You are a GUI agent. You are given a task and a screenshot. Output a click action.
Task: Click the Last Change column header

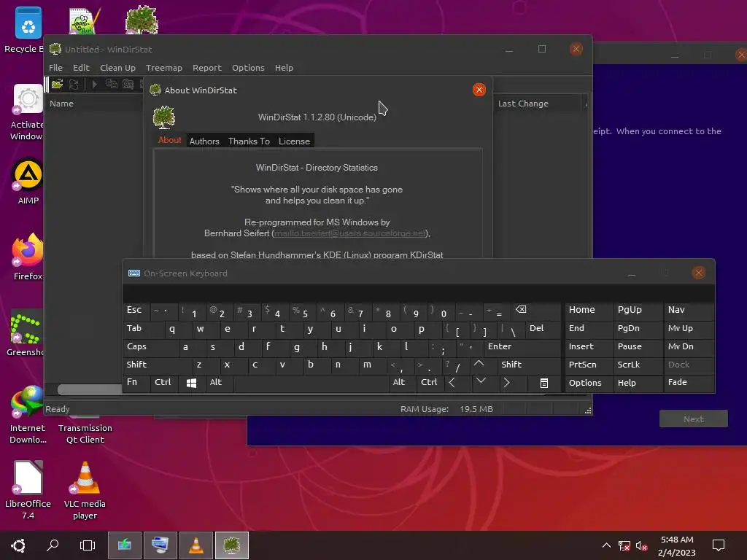pos(538,104)
